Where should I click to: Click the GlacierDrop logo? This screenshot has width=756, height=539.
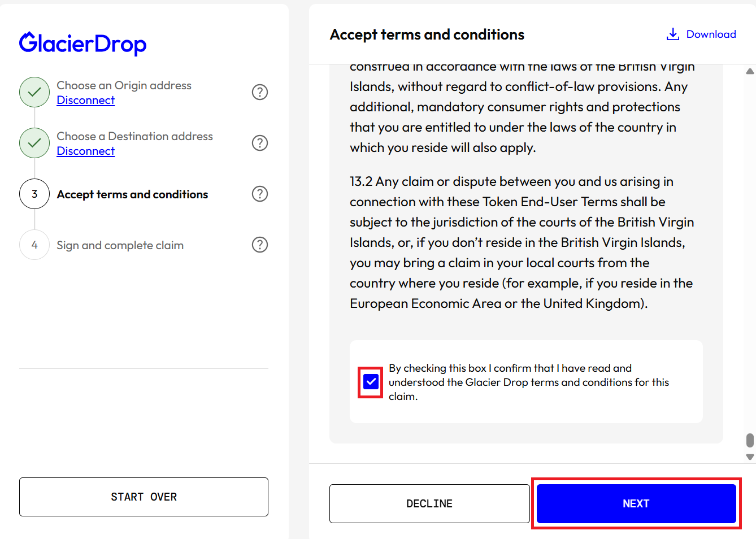pyautogui.click(x=83, y=44)
